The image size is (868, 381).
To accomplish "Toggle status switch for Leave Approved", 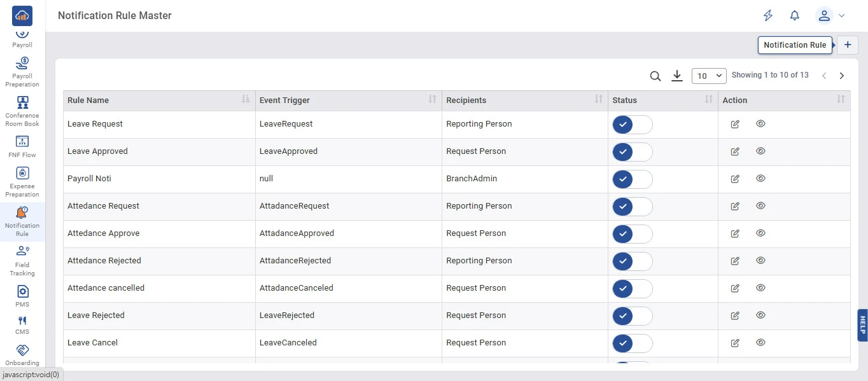I will point(632,152).
